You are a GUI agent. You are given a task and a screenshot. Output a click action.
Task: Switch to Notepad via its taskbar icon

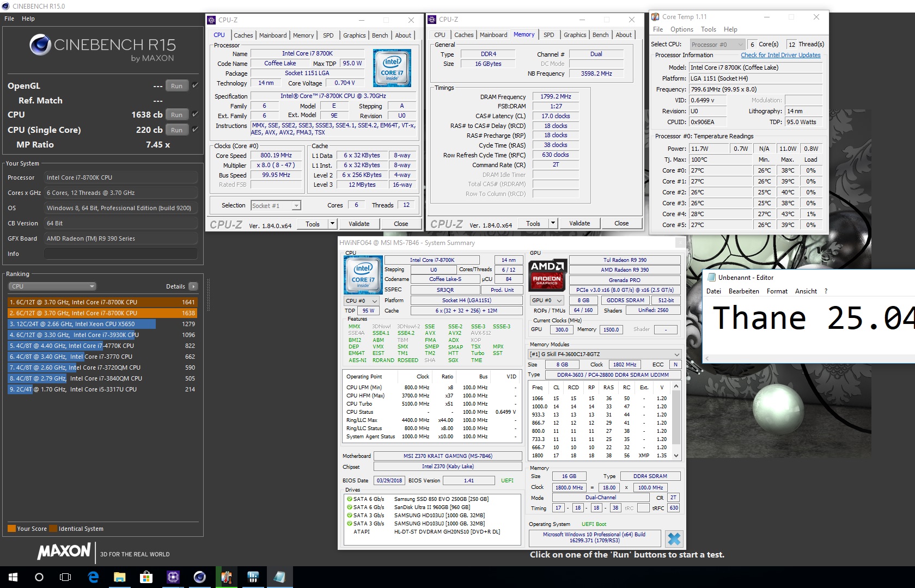click(x=279, y=577)
